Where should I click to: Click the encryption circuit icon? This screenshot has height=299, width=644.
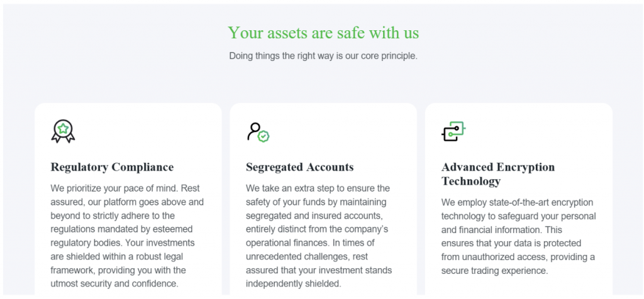tap(453, 131)
